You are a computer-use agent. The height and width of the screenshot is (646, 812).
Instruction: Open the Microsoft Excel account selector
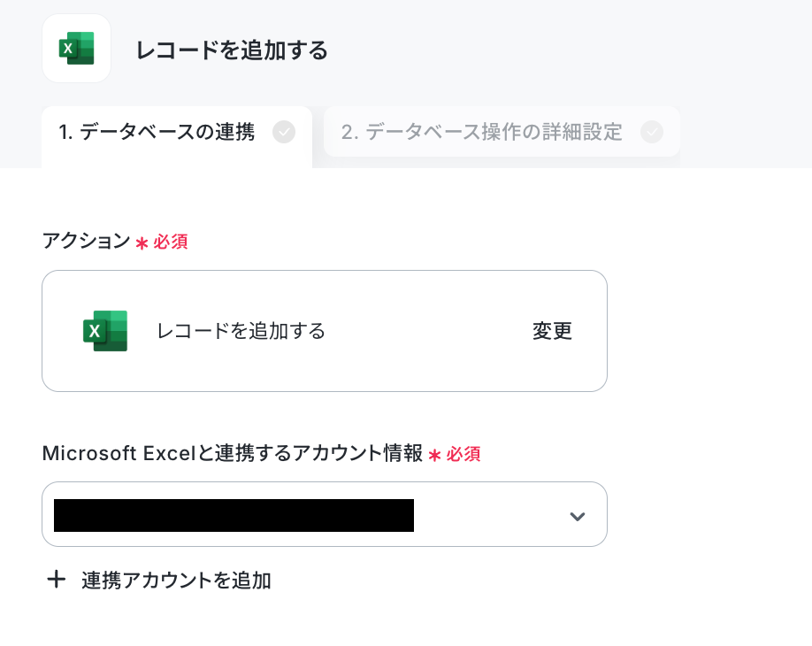pyautogui.click(x=324, y=514)
